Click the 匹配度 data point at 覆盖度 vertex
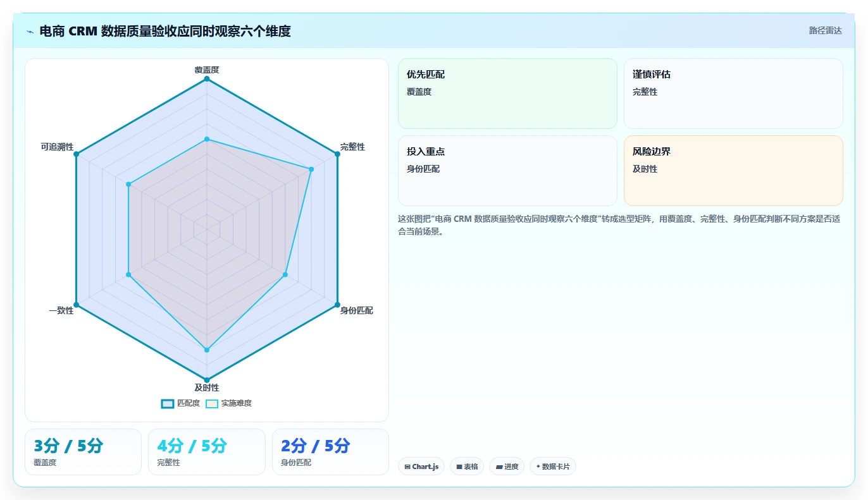The image size is (868, 500). pos(207,78)
